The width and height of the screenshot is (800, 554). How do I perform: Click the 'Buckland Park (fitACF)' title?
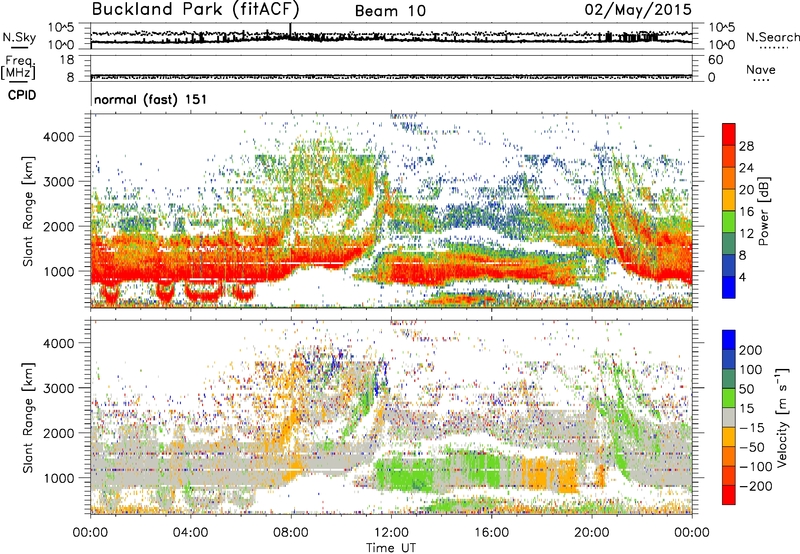point(195,9)
